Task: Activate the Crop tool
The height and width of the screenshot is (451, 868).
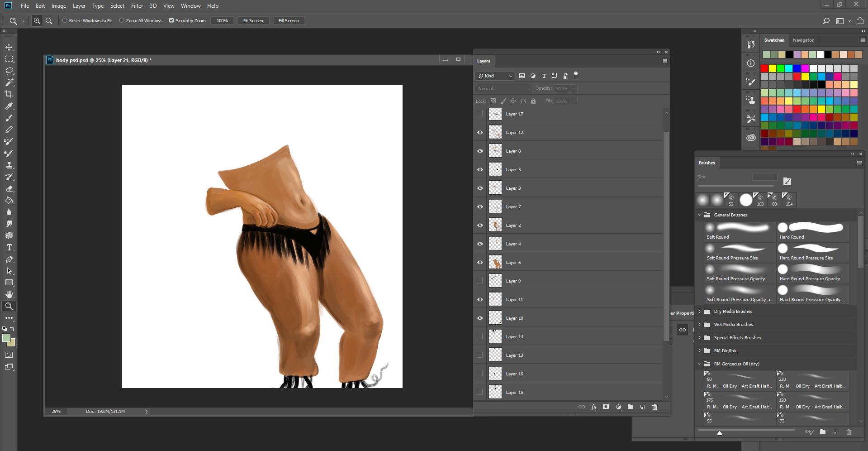Action: click(9, 94)
